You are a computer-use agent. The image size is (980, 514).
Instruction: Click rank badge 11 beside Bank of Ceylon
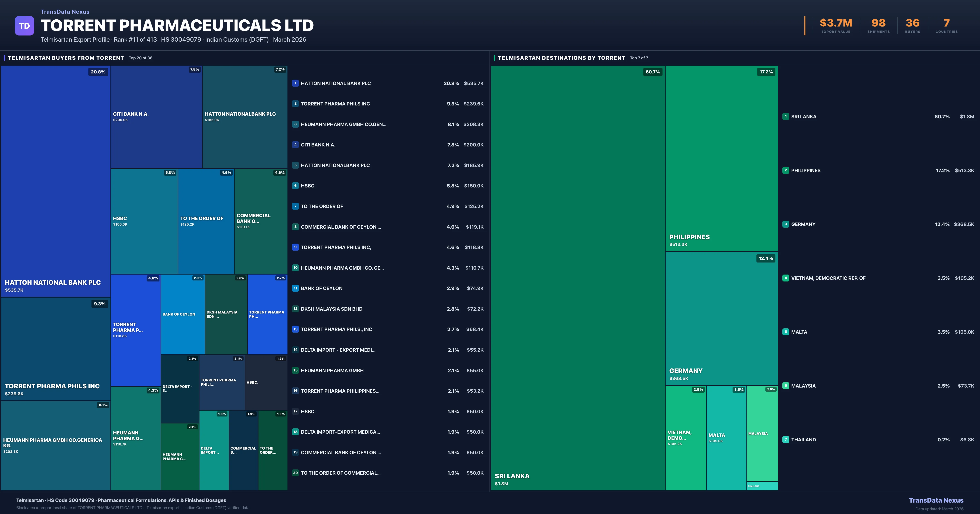pyautogui.click(x=295, y=288)
